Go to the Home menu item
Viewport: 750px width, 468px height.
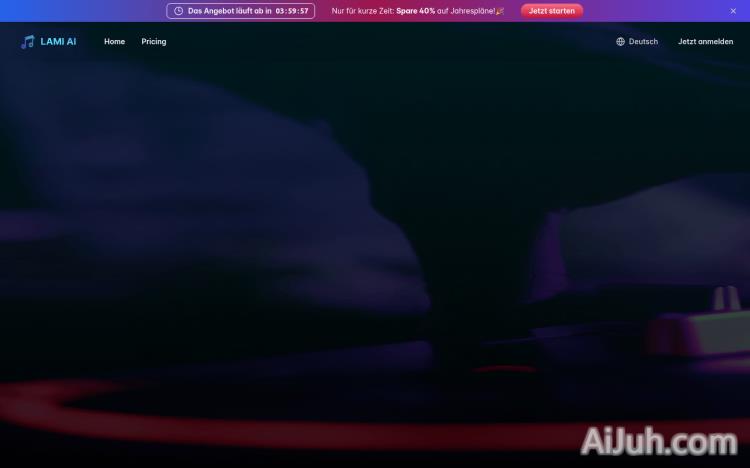click(114, 42)
